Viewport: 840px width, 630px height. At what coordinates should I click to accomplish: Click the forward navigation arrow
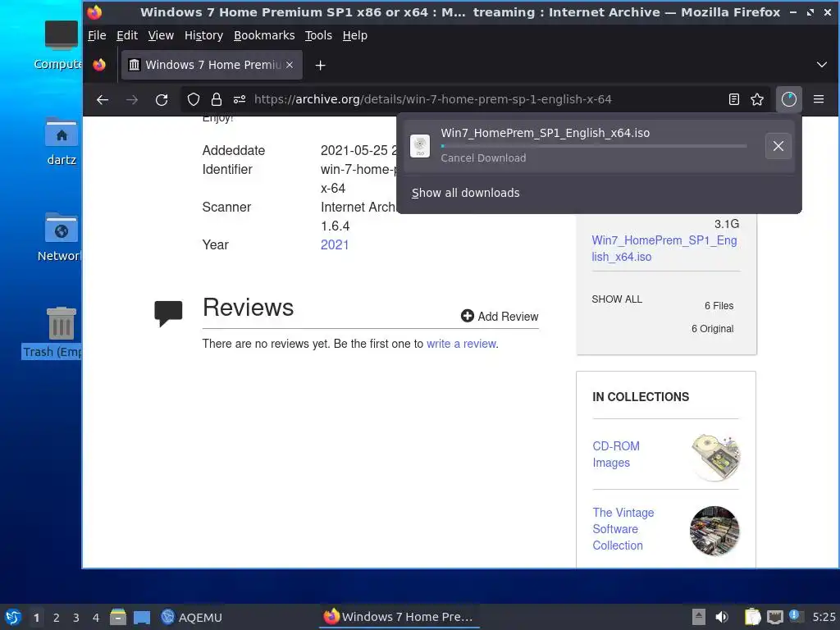[132, 99]
